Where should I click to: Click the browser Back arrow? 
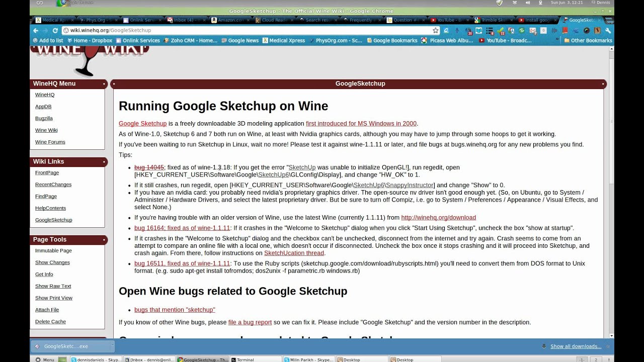[36, 31]
